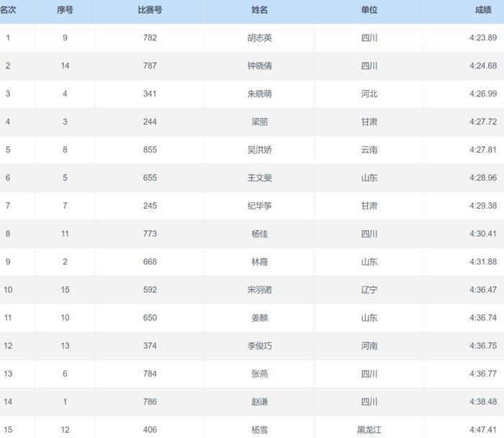This screenshot has width=504, height=438.
Task: Click the 河北 team cell
Action: (369, 93)
